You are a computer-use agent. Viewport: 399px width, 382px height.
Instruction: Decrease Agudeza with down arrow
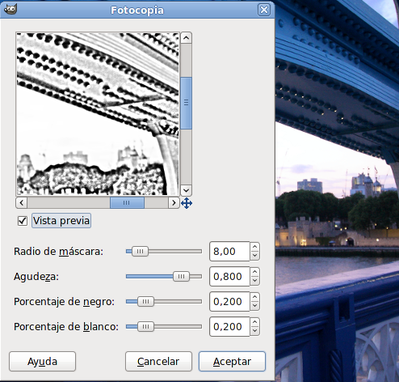click(x=255, y=281)
